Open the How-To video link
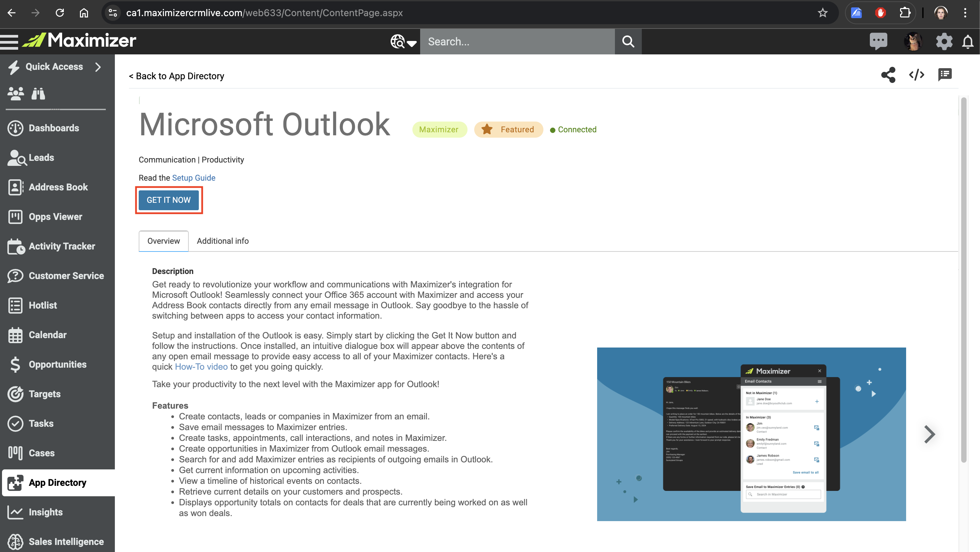980x552 pixels. point(201,367)
